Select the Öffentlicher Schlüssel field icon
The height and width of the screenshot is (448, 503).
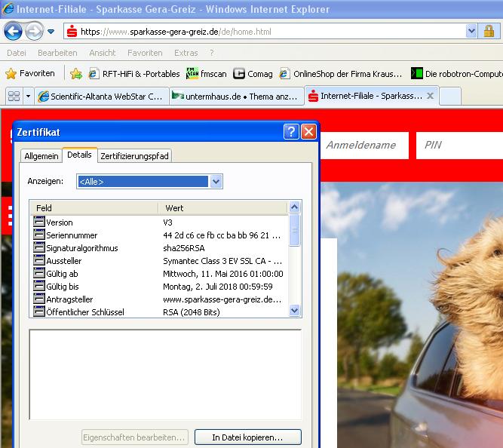[38, 311]
